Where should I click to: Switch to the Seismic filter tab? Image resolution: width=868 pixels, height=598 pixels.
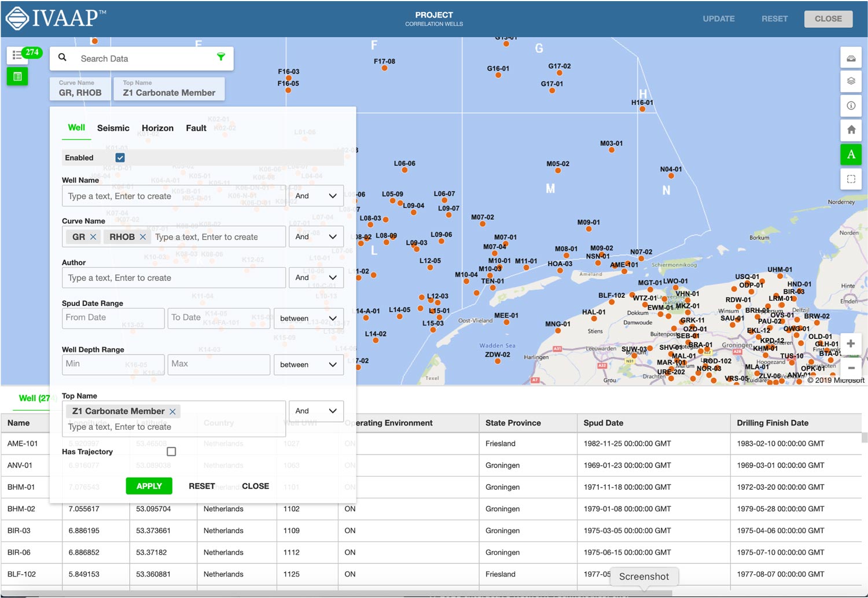[x=113, y=128]
